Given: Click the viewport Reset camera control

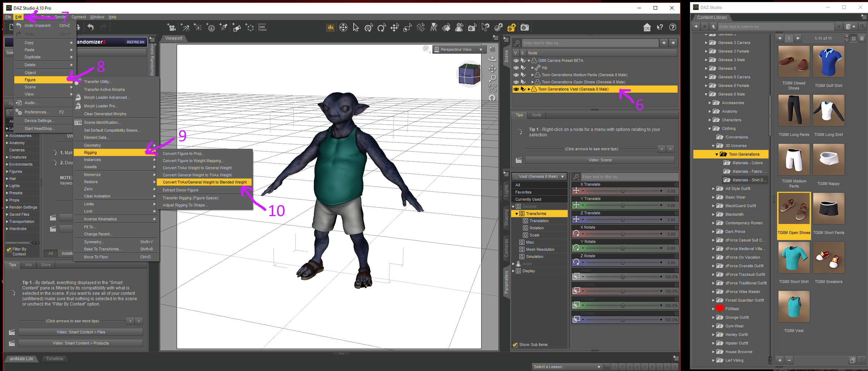Looking at the screenshot, I should pos(493,98).
